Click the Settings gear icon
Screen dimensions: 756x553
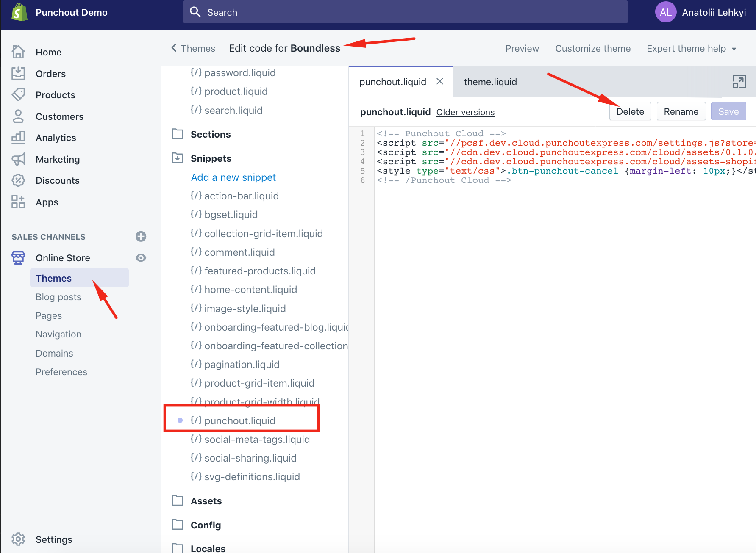(x=18, y=539)
